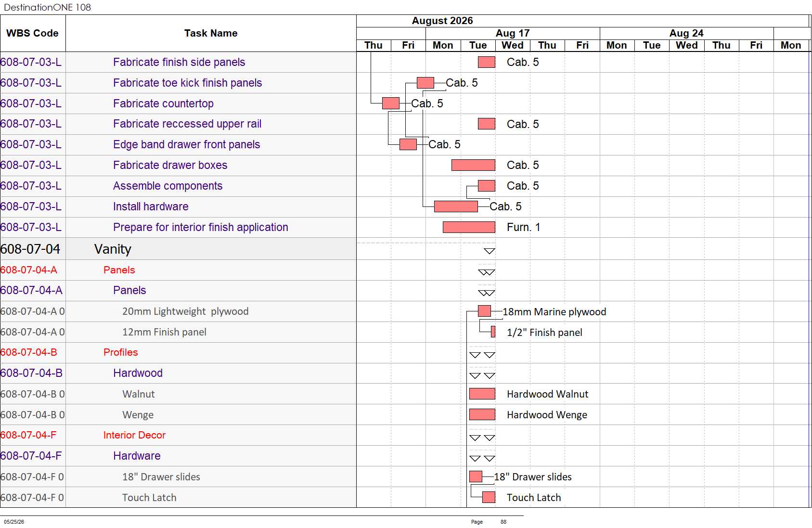Screen dimensions: 812x528
Task: Select the August 2026 month header
Action: click(442, 21)
